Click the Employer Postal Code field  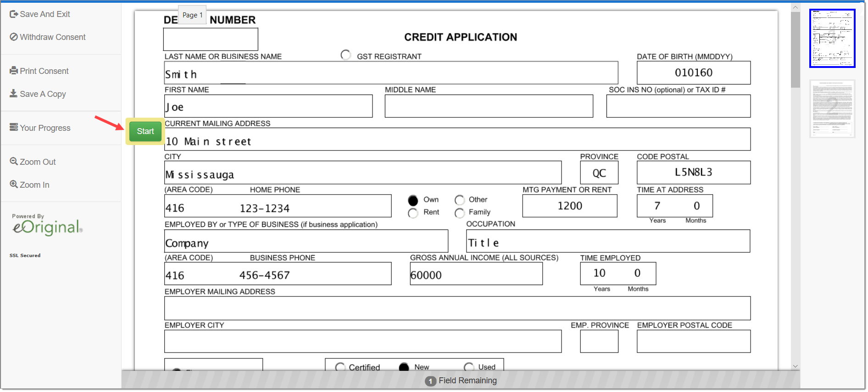[694, 342]
